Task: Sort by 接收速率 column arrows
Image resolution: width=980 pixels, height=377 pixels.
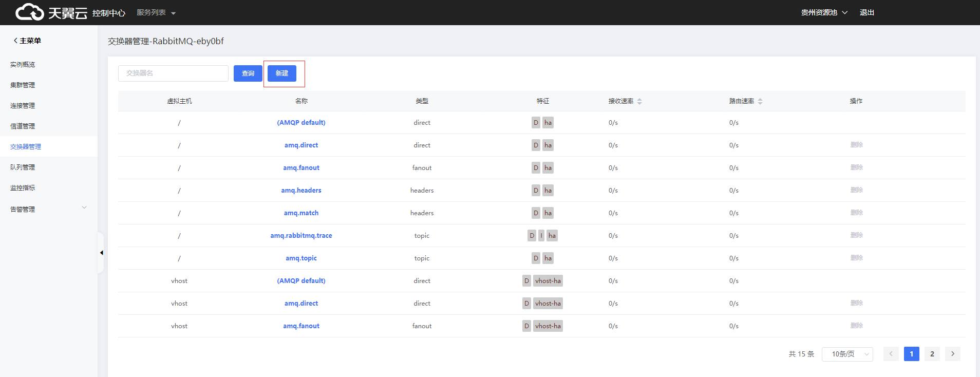Action: [x=639, y=102]
